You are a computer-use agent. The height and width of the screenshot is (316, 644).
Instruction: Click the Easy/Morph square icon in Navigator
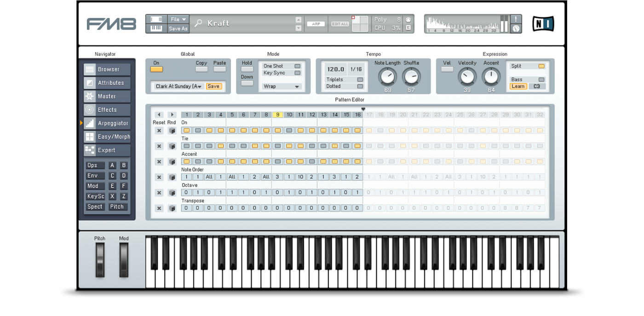pos(90,137)
